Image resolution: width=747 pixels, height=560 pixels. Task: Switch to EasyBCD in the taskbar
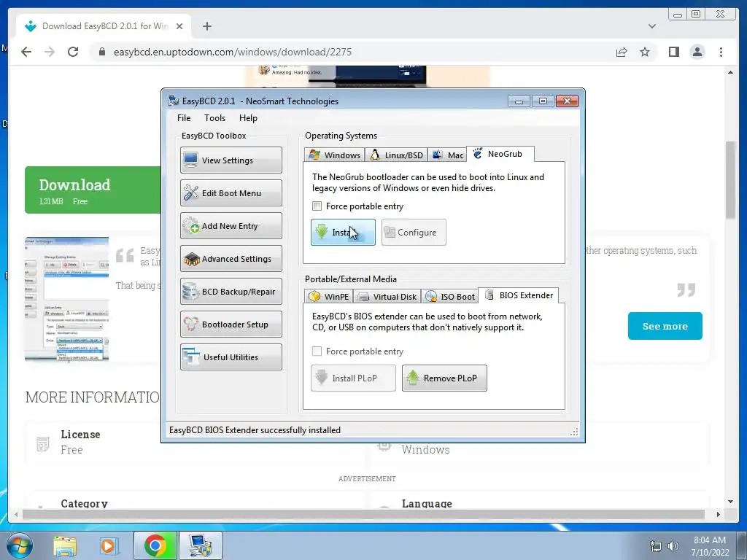(200, 545)
